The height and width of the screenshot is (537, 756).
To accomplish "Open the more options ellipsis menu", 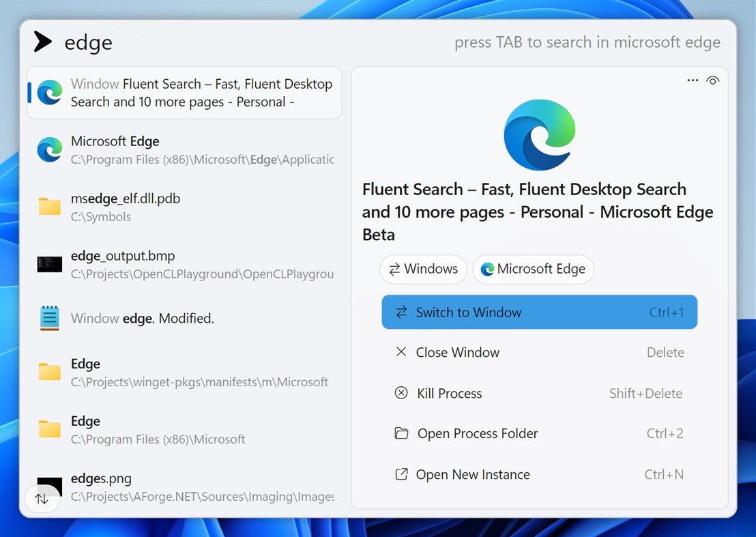I will (x=692, y=80).
